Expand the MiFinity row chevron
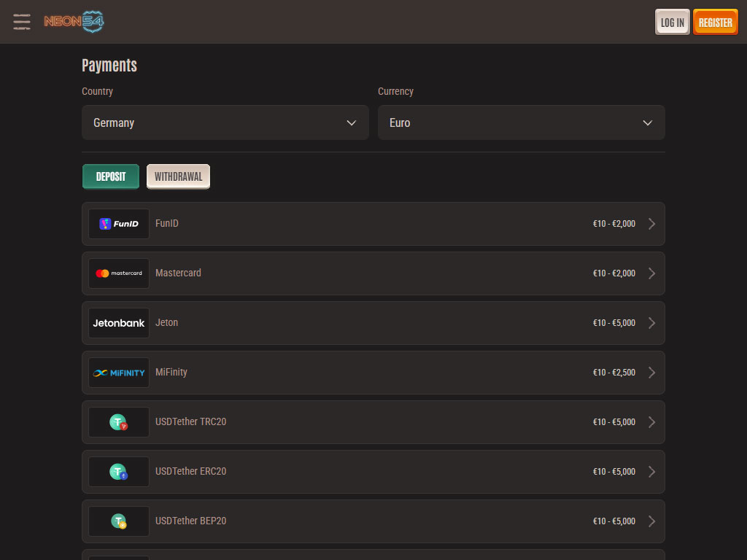Image resolution: width=747 pixels, height=560 pixels. coord(651,373)
